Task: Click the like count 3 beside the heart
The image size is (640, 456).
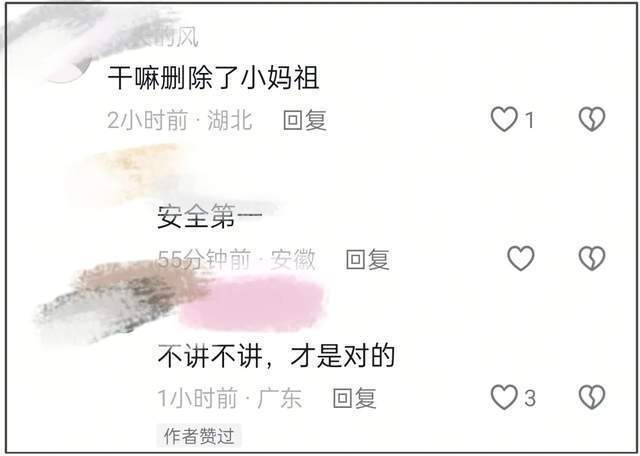Action: 530,398
